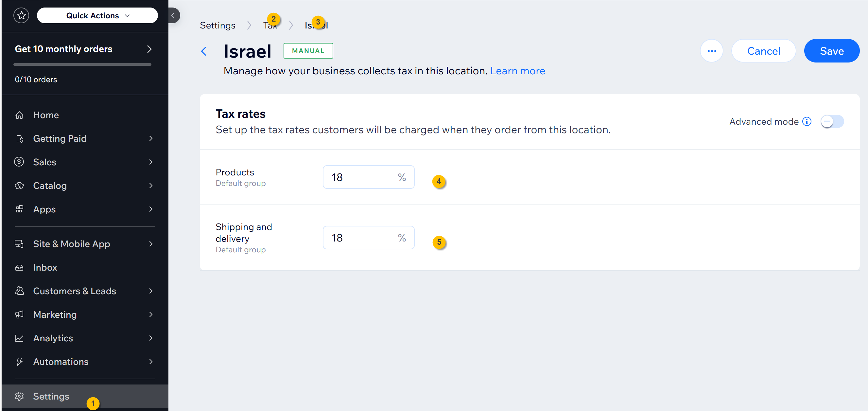This screenshot has width=868, height=411.
Task: Click the Save button
Action: (831, 51)
